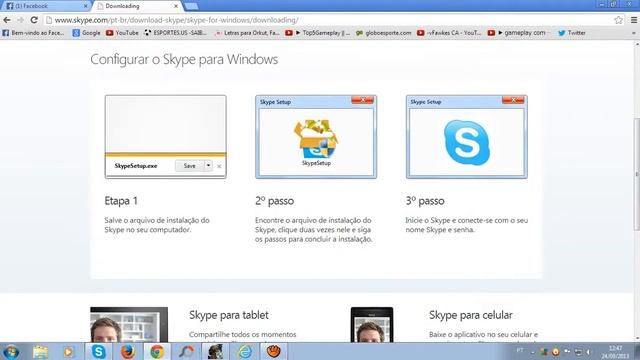Screen dimensions: 640x360
Task: Open the game character taskbar icon
Action: (x=216, y=352)
